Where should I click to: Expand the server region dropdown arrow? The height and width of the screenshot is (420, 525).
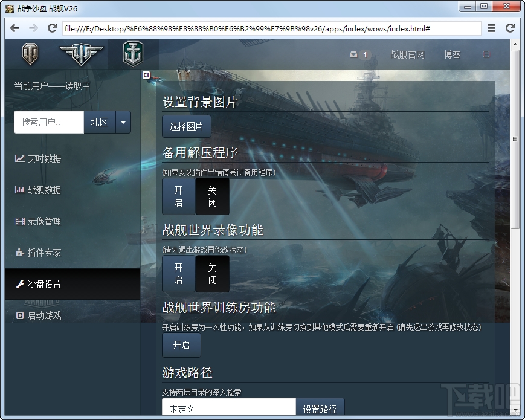pyautogui.click(x=123, y=122)
